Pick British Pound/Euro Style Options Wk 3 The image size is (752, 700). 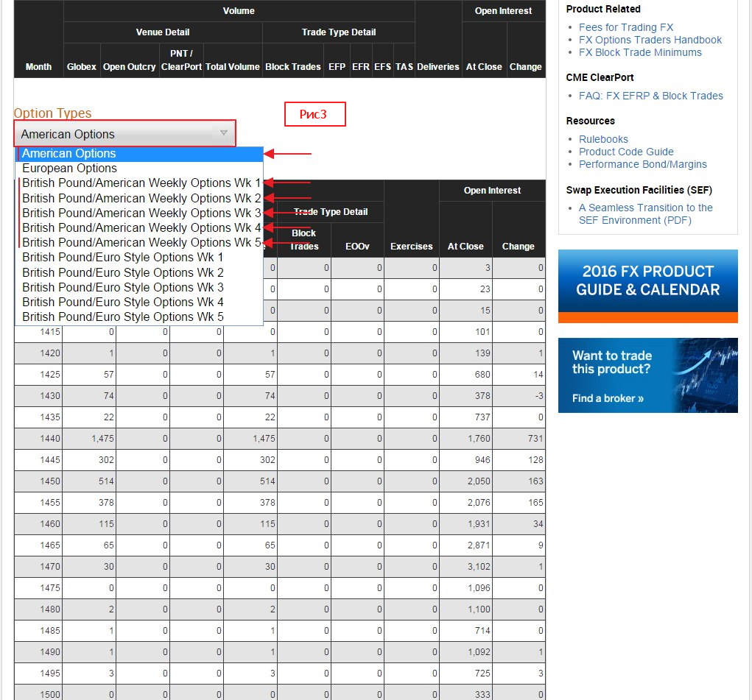[x=139, y=287]
